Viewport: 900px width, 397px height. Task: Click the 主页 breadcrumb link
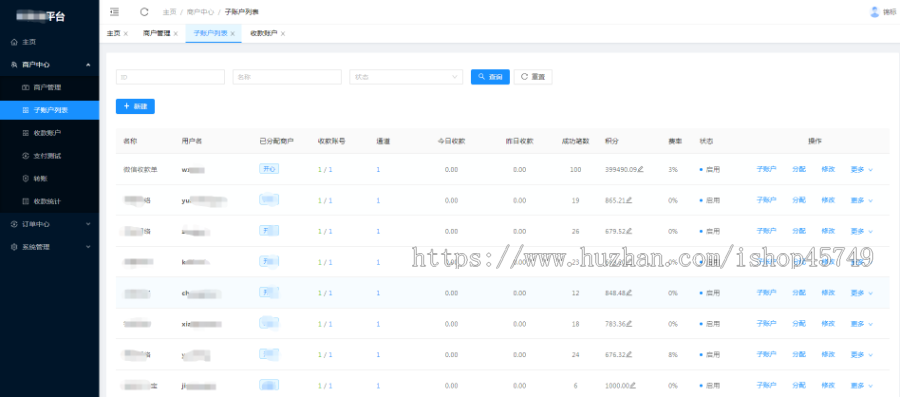(x=169, y=11)
